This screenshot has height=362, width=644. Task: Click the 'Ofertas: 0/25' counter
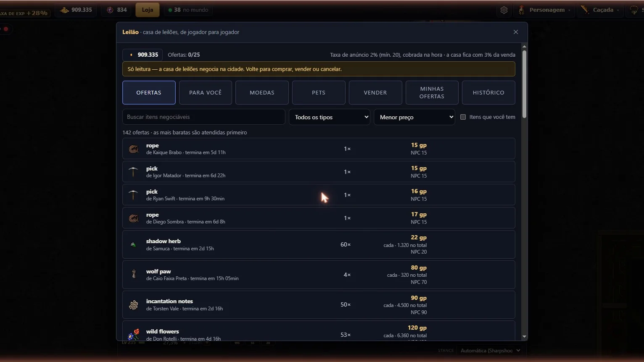[184, 55]
